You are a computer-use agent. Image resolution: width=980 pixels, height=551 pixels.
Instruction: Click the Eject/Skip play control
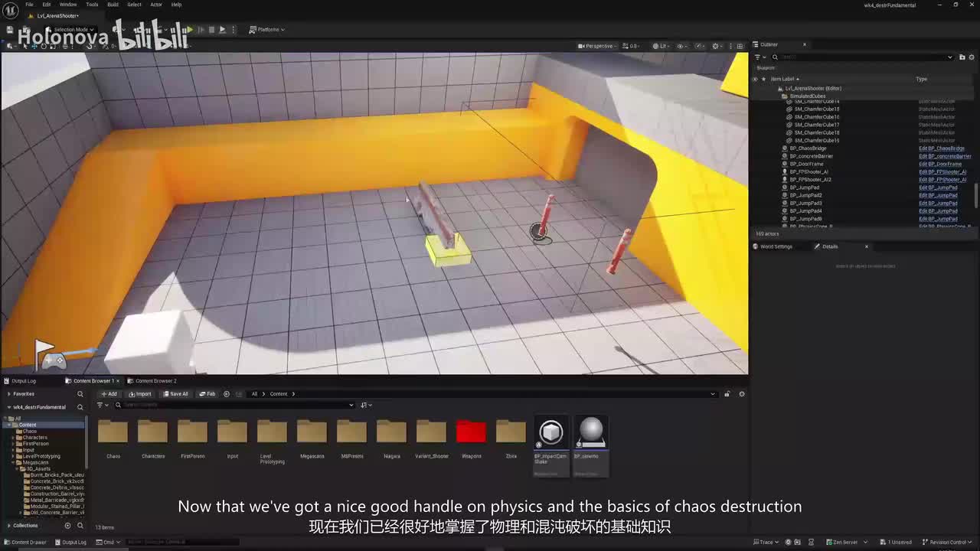(x=222, y=30)
